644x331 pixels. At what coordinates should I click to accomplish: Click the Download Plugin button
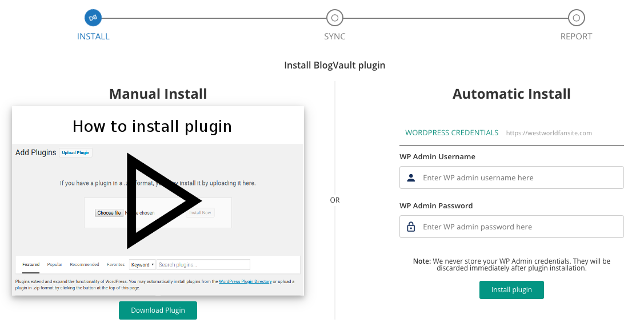tap(158, 310)
